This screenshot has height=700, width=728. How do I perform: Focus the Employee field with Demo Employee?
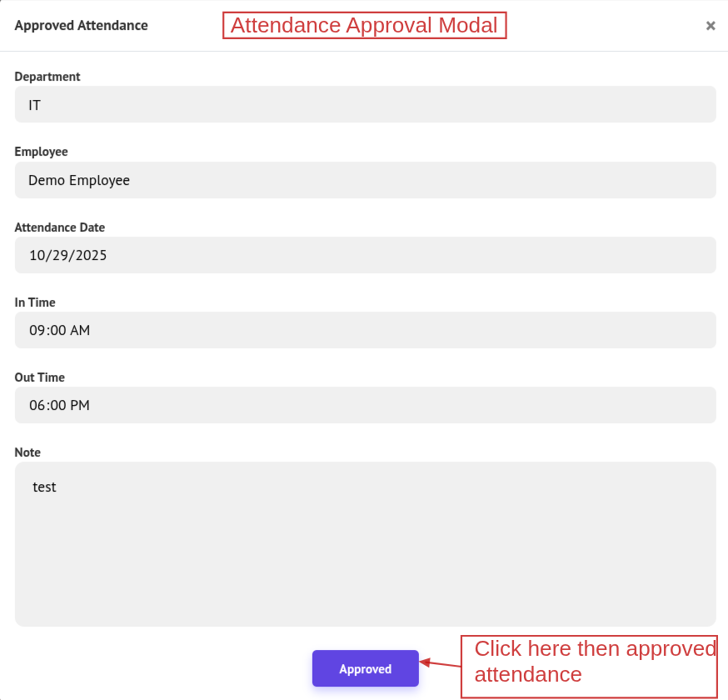click(x=365, y=180)
